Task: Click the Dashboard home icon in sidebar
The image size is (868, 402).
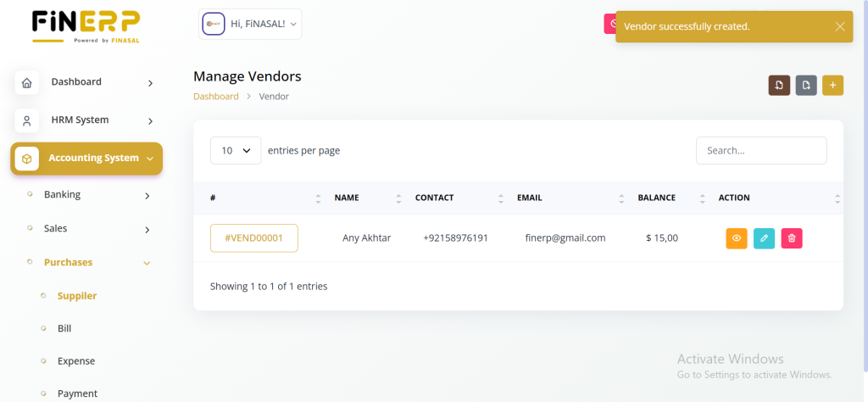Action: (x=27, y=83)
